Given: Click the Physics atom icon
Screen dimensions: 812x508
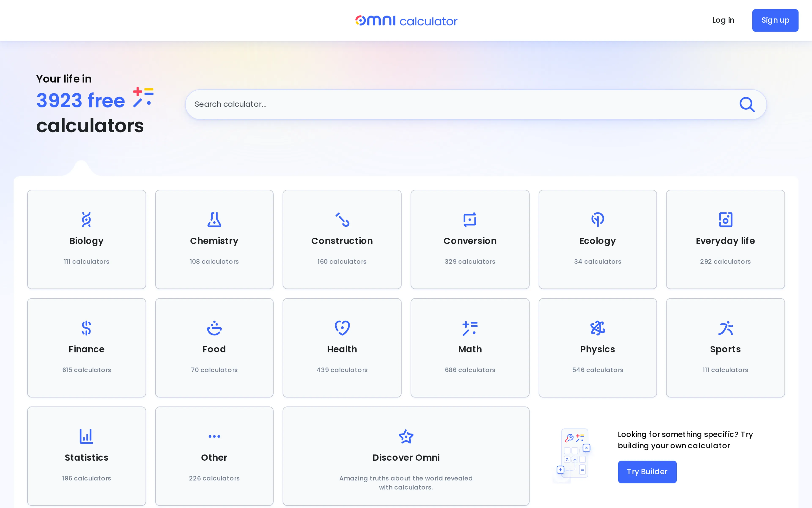Looking at the screenshot, I should tap(598, 328).
